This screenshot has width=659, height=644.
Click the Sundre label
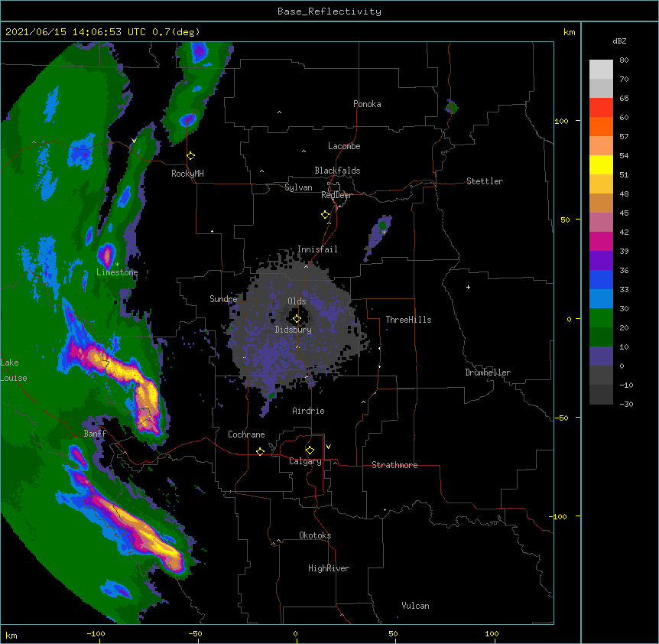[223, 299]
